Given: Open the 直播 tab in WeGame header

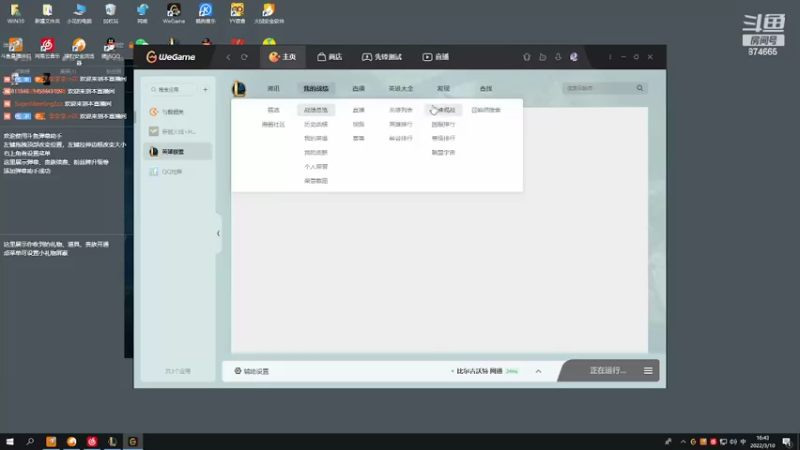Looking at the screenshot, I should click(436, 57).
